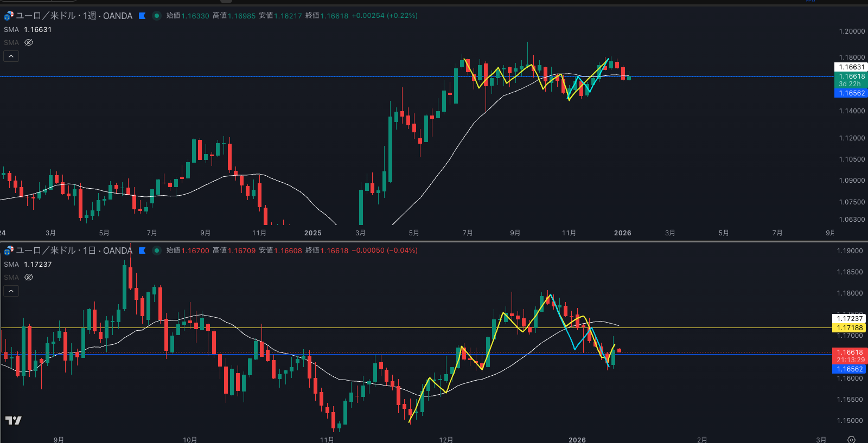Image resolution: width=868 pixels, height=443 pixels.
Task: Show the hidden SMA on daily chart
Action: click(29, 277)
